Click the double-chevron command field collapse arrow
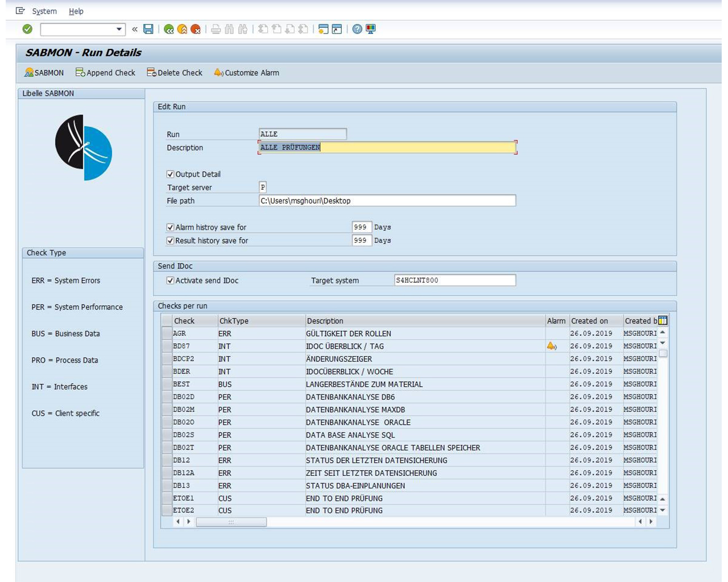The image size is (728, 582). click(x=135, y=29)
